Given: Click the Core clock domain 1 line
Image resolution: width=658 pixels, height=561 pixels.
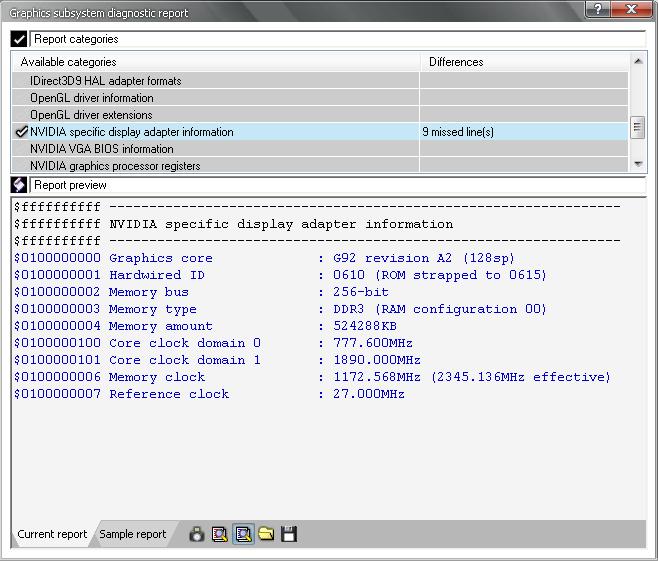Looking at the screenshot, I should (x=217, y=360).
